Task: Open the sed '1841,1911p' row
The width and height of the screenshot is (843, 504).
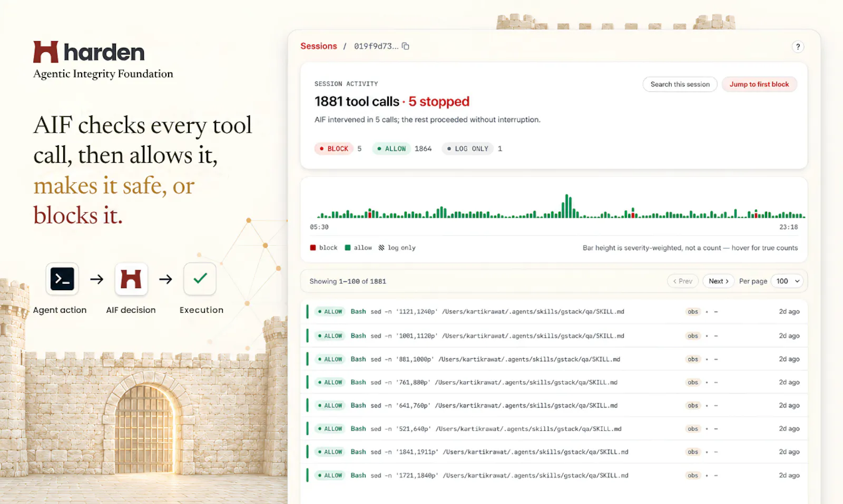Action: point(554,452)
